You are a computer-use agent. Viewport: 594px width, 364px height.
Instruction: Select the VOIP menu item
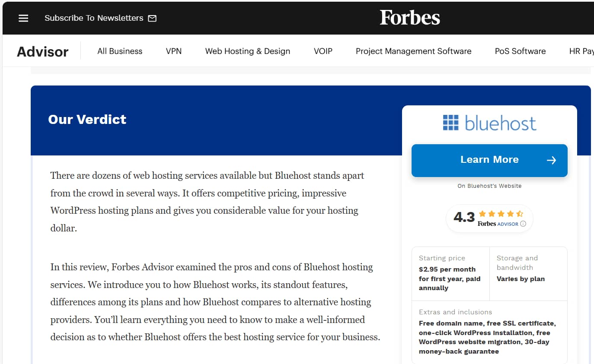[323, 51]
